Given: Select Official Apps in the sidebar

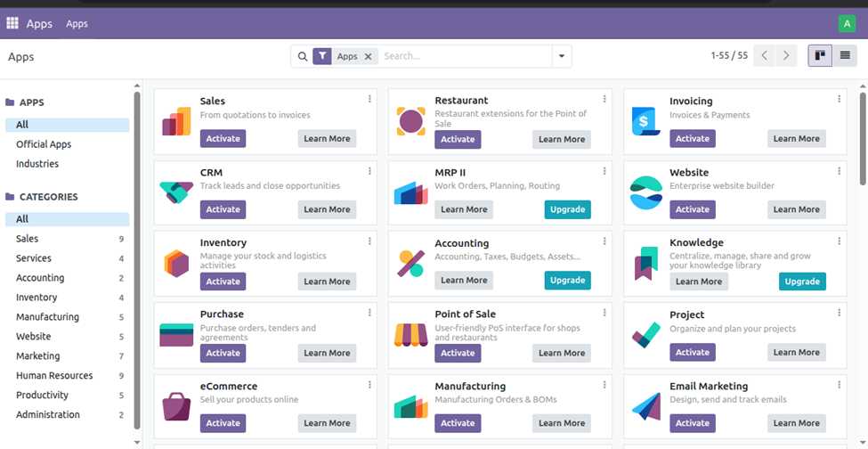Looking at the screenshot, I should click(x=44, y=144).
